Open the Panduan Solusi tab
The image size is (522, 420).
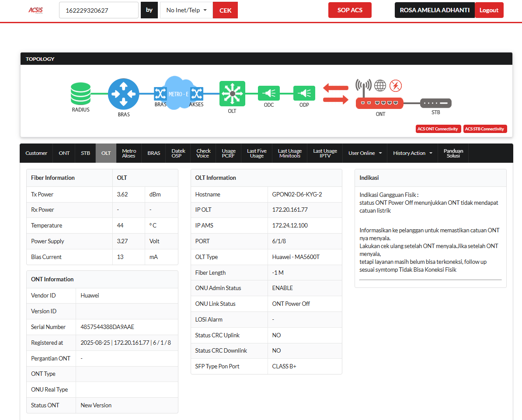click(453, 153)
